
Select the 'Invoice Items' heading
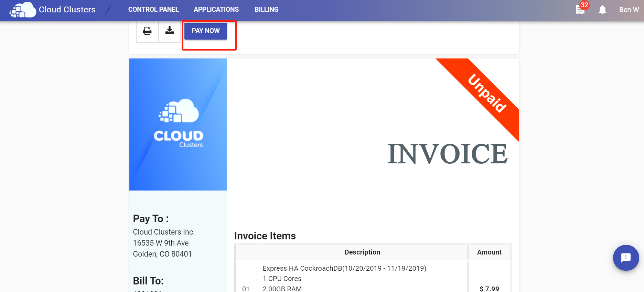[265, 236]
